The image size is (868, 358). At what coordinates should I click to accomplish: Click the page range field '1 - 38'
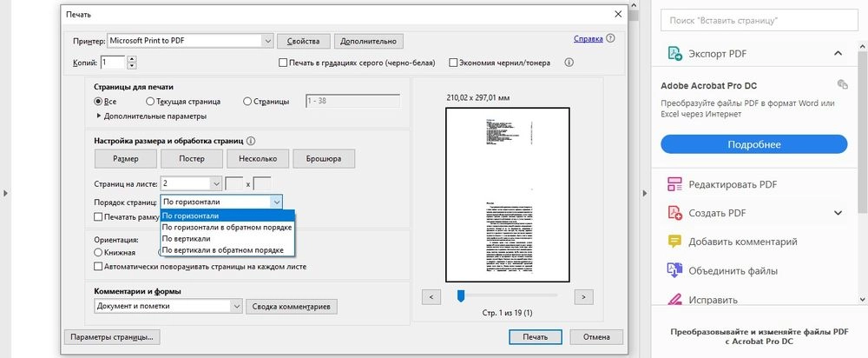tap(352, 102)
